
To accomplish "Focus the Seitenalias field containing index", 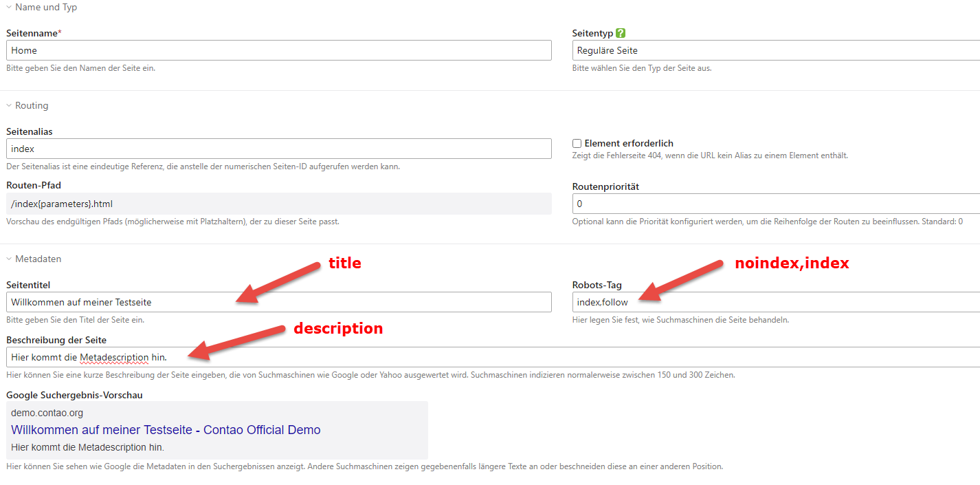I will [278, 149].
